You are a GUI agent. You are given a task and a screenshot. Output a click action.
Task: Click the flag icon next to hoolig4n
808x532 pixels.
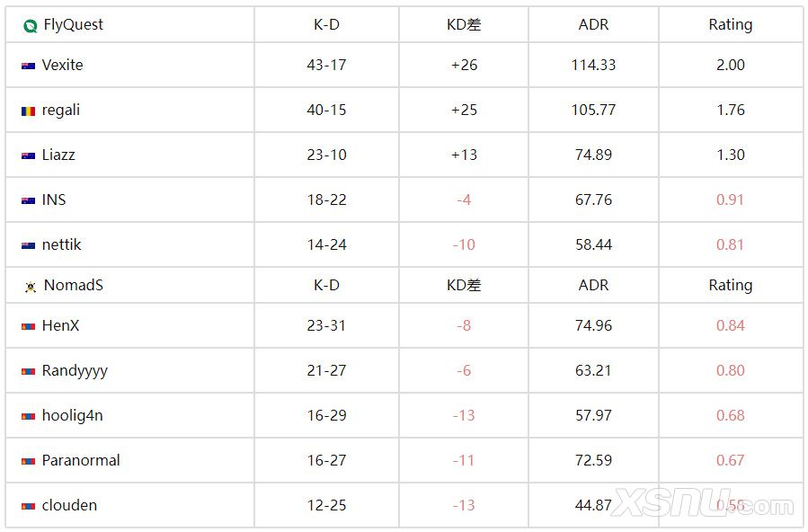tap(28, 416)
